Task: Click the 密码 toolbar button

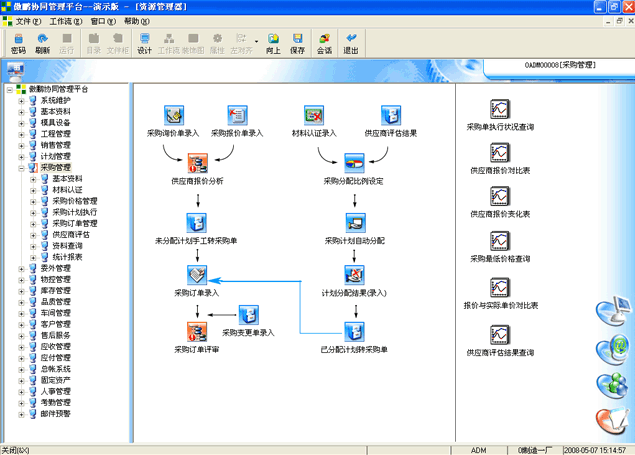Action: tap(18, 43)
